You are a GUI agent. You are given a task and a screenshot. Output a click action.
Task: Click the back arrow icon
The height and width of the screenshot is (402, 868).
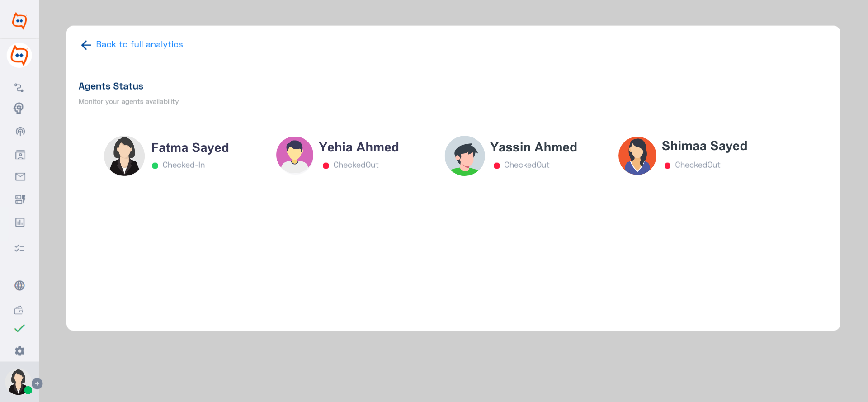point(86,45)
